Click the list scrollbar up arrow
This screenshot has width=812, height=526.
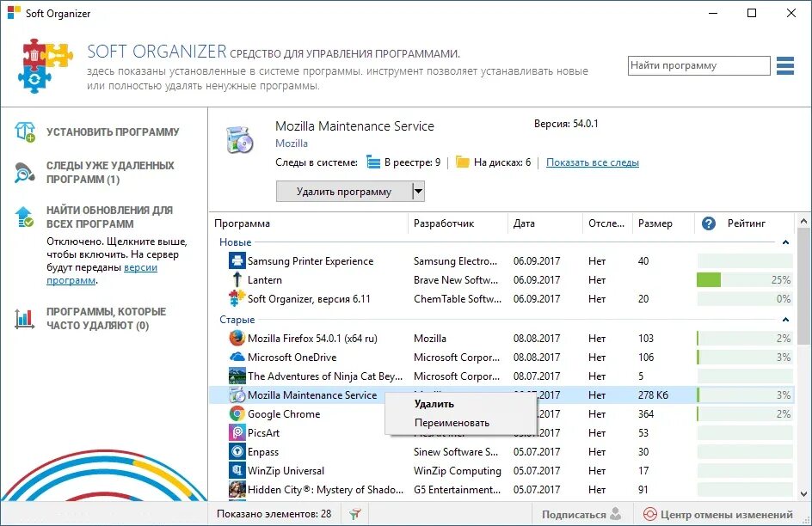[803, 222]
